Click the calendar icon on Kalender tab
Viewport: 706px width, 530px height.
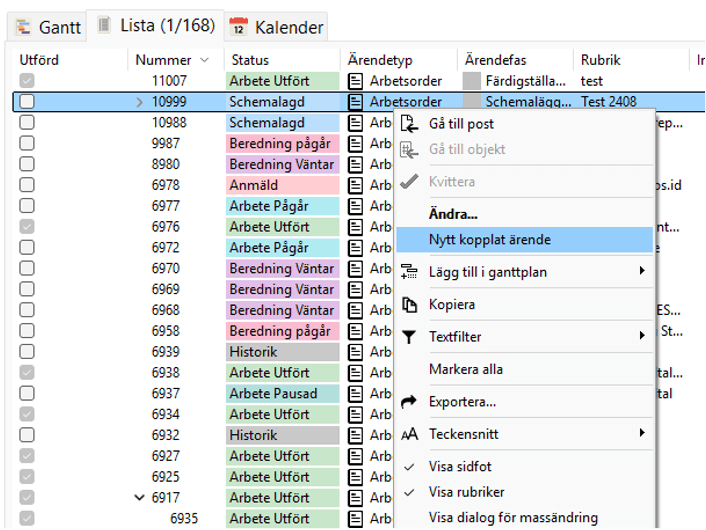point(238,26)
